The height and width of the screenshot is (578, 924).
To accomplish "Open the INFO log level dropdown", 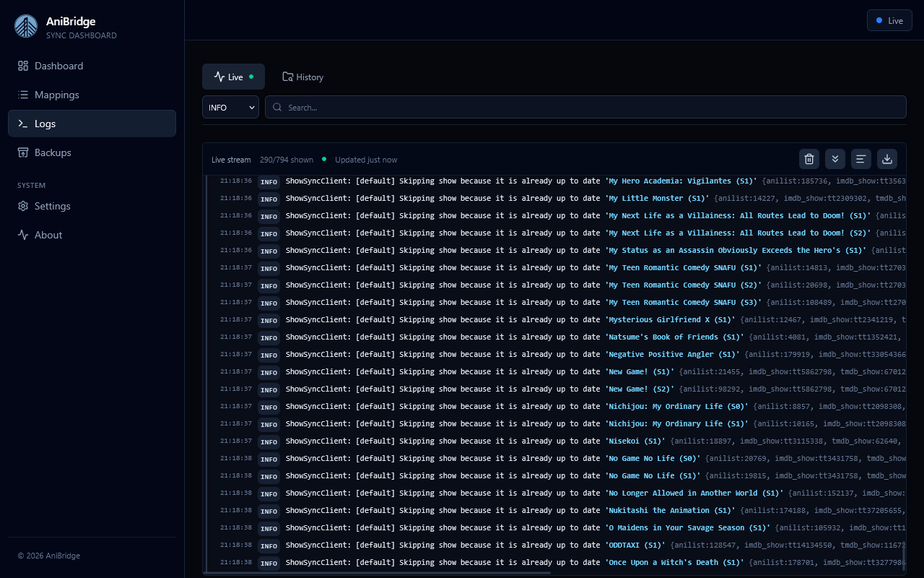I will [x=230, y=107].
